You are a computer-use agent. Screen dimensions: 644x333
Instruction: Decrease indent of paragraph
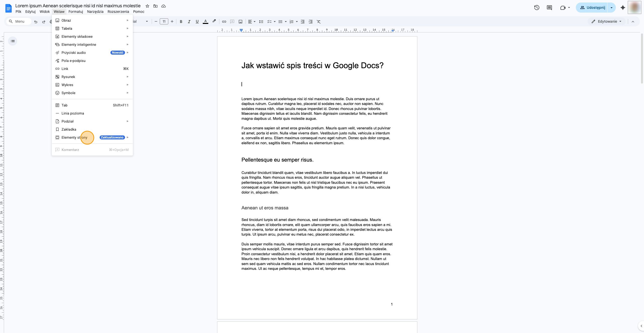(303, 22)
